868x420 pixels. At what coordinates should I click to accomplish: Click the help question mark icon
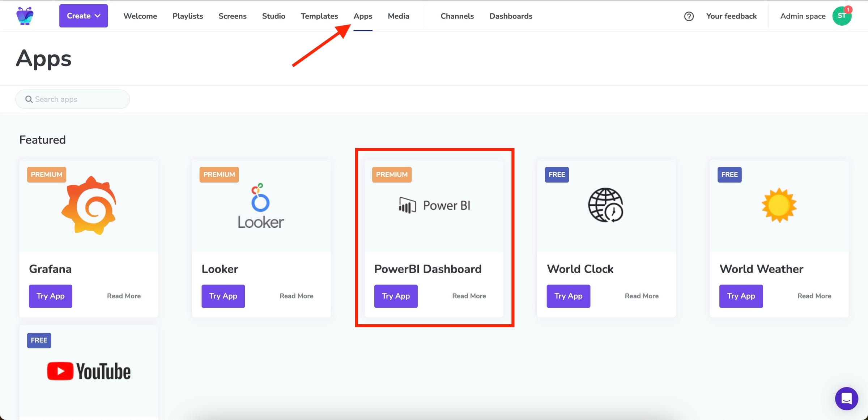(x=689, y=16)
